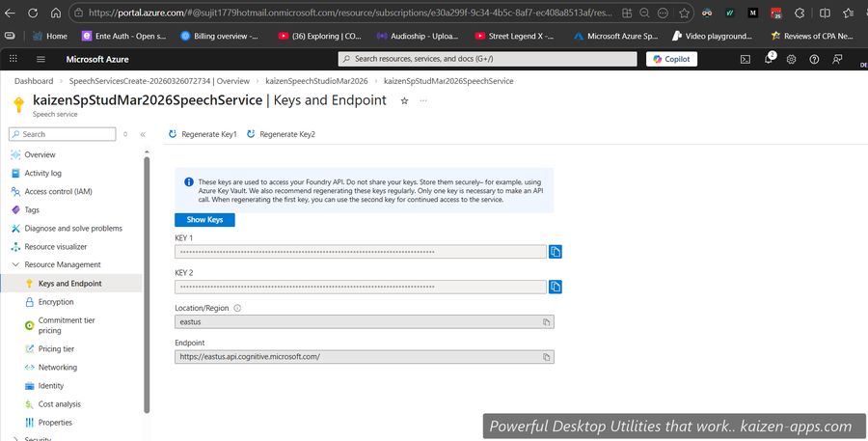Open Cloud Shell from the header
Image resolution: width=868 pixels, height=441 pixels.
pos(746,59)
